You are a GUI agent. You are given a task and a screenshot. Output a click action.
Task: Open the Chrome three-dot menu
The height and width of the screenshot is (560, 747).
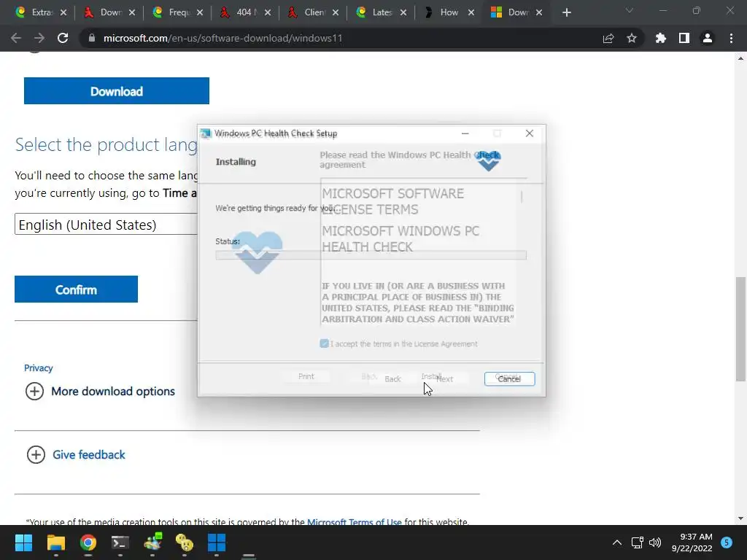(731, 38)
